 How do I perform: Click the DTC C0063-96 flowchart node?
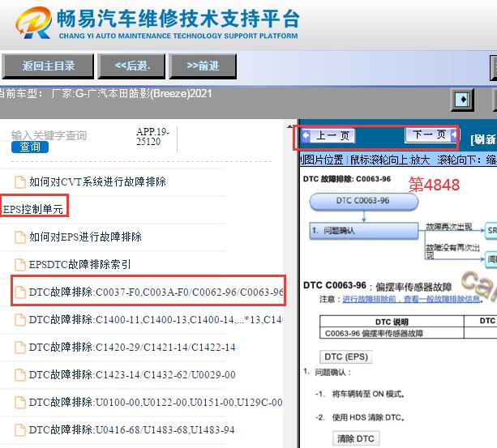363,202
